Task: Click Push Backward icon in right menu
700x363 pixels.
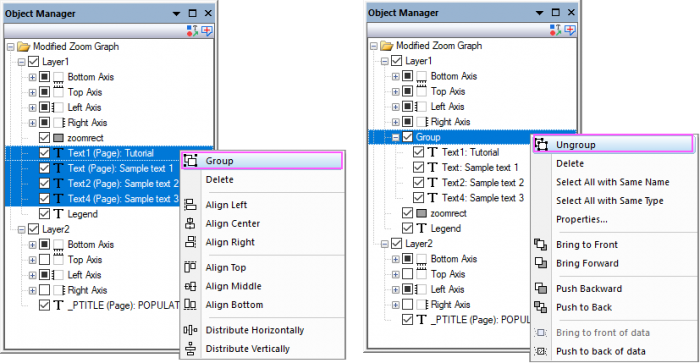Action: coord(541,288)
